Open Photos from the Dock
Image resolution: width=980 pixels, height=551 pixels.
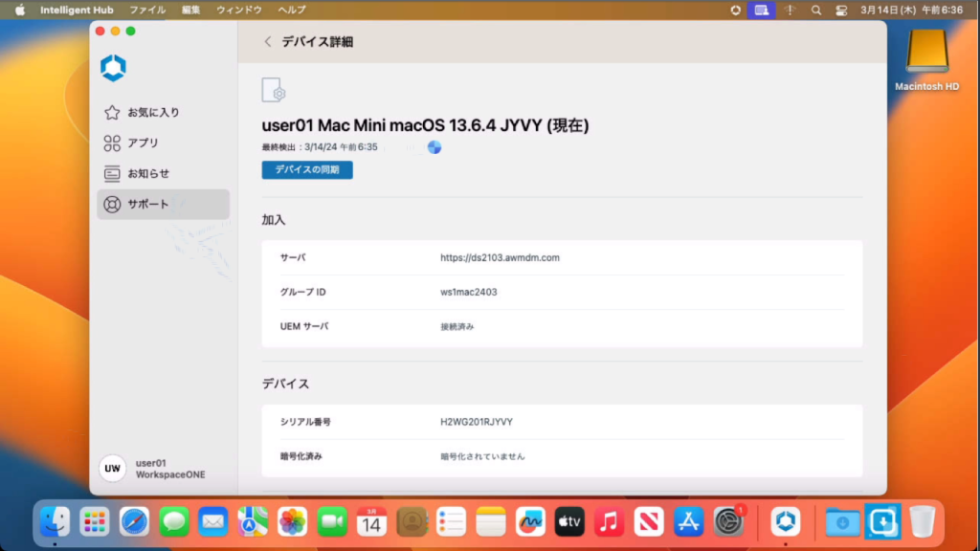[x=293, y=521]
